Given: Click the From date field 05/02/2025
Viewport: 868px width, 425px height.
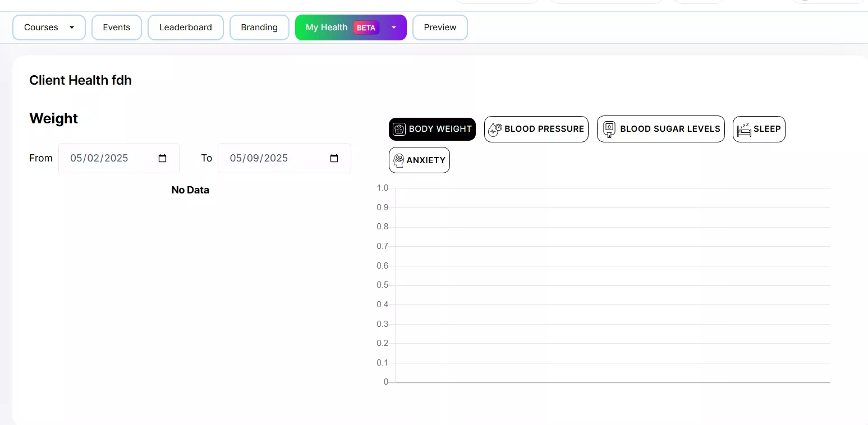Looking at the screenshot, I should coord(119,158).
